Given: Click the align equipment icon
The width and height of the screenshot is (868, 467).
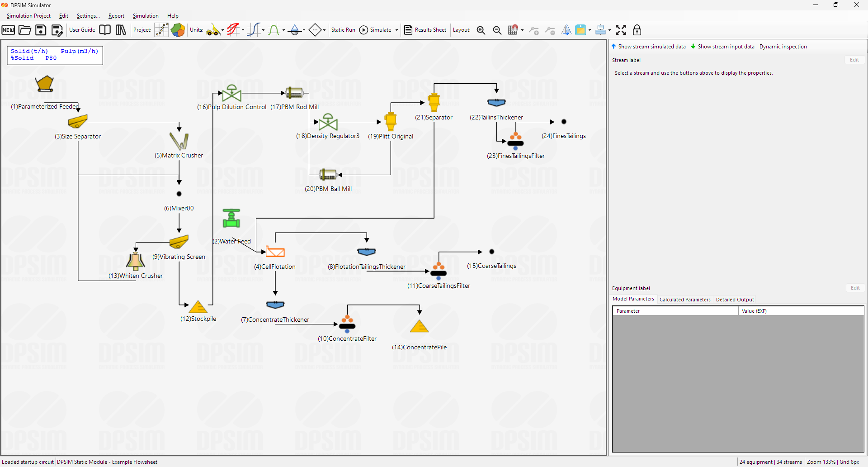Looking at the screenshot, I should pyautogui.click(x=601, y=30).
